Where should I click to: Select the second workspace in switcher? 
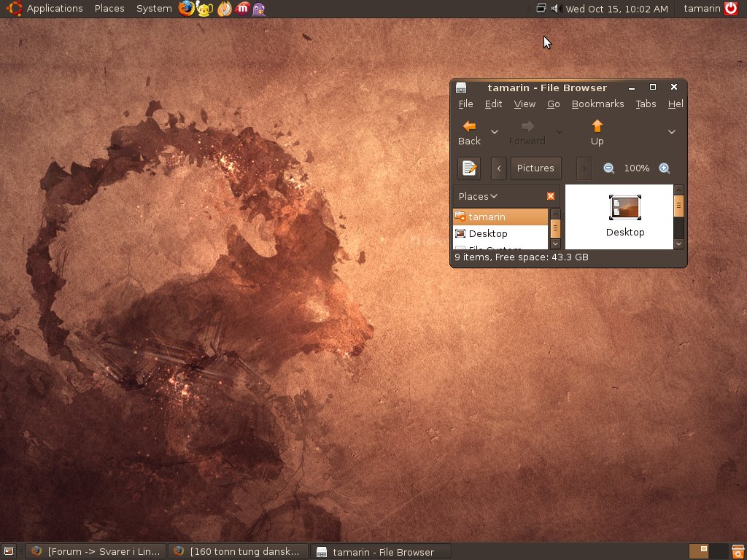(x=719, y=551)
